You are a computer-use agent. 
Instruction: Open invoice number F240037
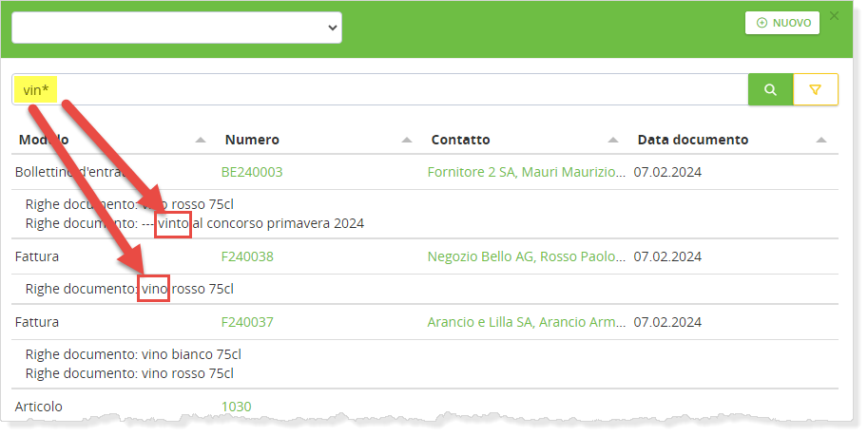tap(247, 322)
